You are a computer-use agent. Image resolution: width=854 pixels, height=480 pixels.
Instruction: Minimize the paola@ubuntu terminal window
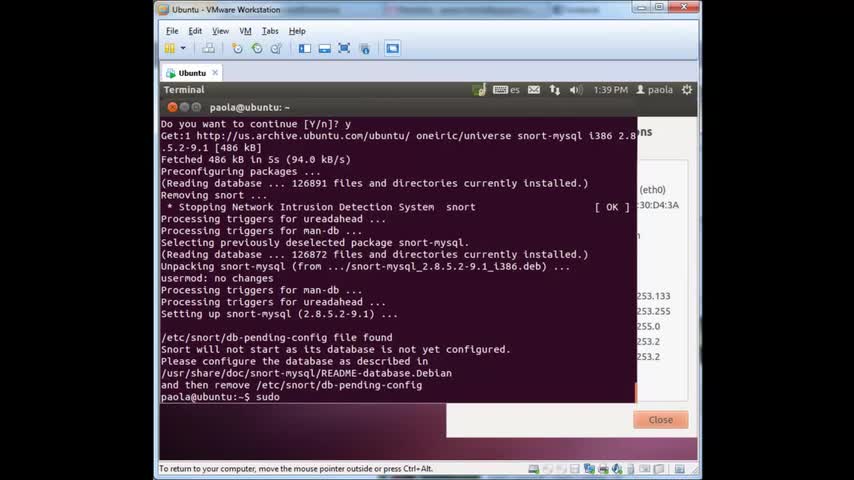click(185, 107)
